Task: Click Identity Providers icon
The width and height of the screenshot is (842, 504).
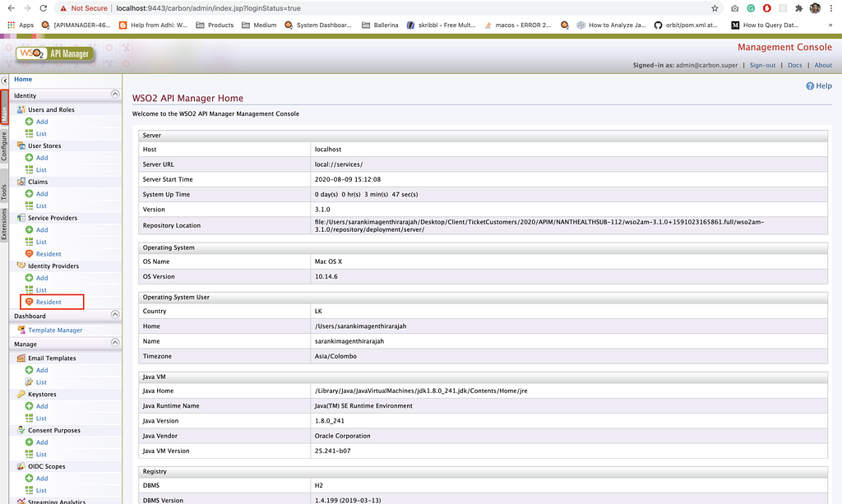Action: [x=21, y=265]
